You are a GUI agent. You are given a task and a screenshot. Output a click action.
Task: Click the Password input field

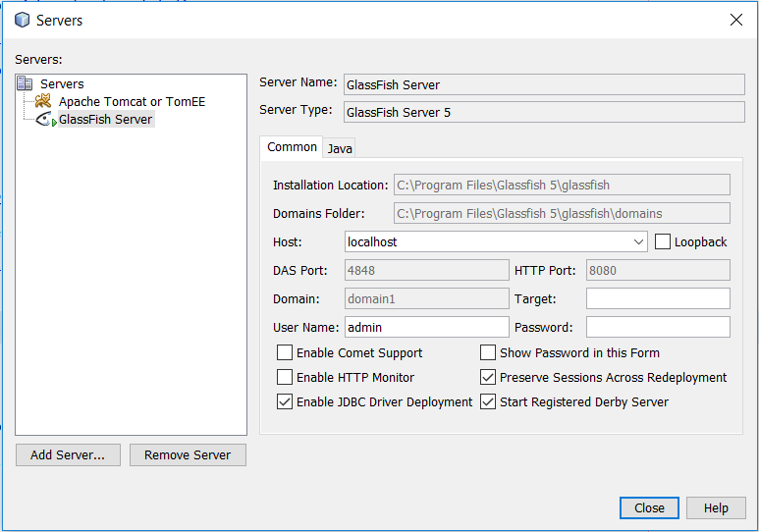[658, 327]
